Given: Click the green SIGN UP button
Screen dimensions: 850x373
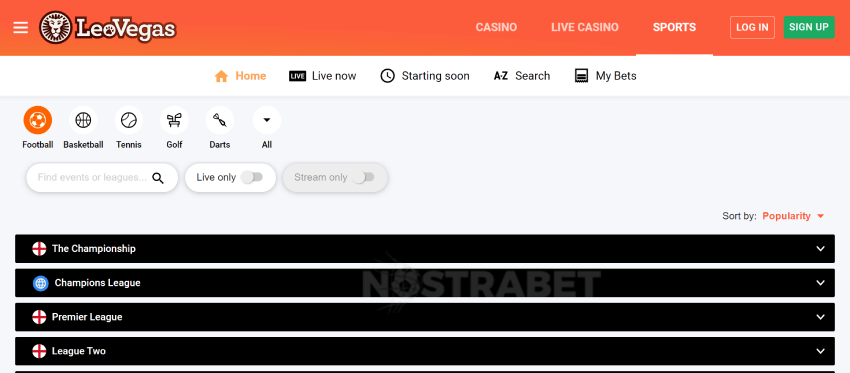Looking at the screenshot, I should tap(809, 27).
